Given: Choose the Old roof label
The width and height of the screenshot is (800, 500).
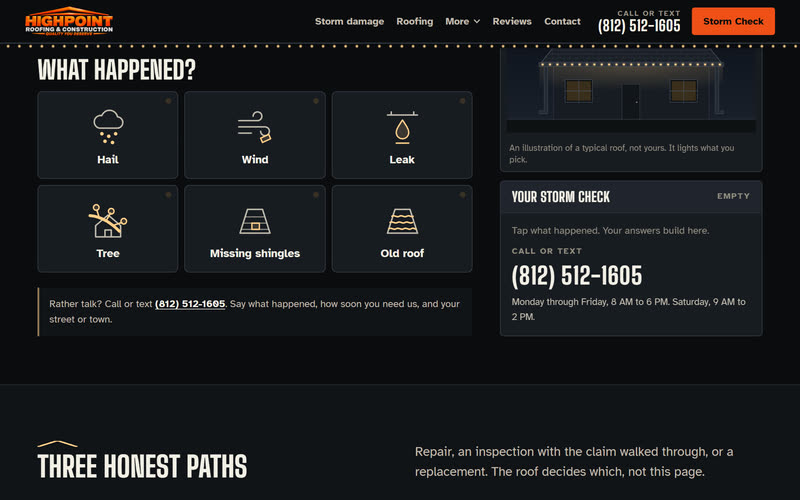Looking at the screenshot, I should (402, 254).
